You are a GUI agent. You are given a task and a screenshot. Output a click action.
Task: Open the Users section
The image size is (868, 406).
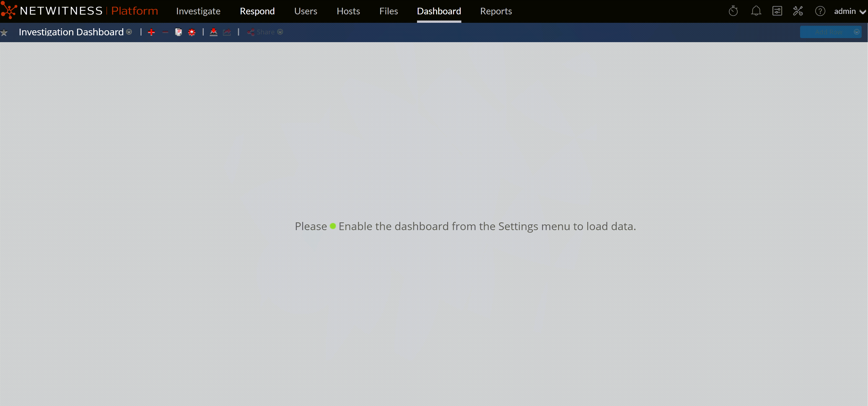tap(306, 11)
